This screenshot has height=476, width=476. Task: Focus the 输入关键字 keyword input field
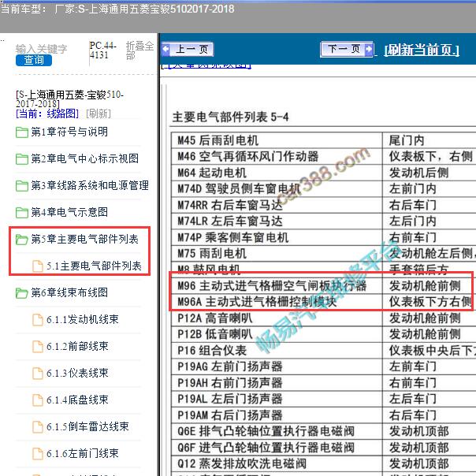[42, 49]
